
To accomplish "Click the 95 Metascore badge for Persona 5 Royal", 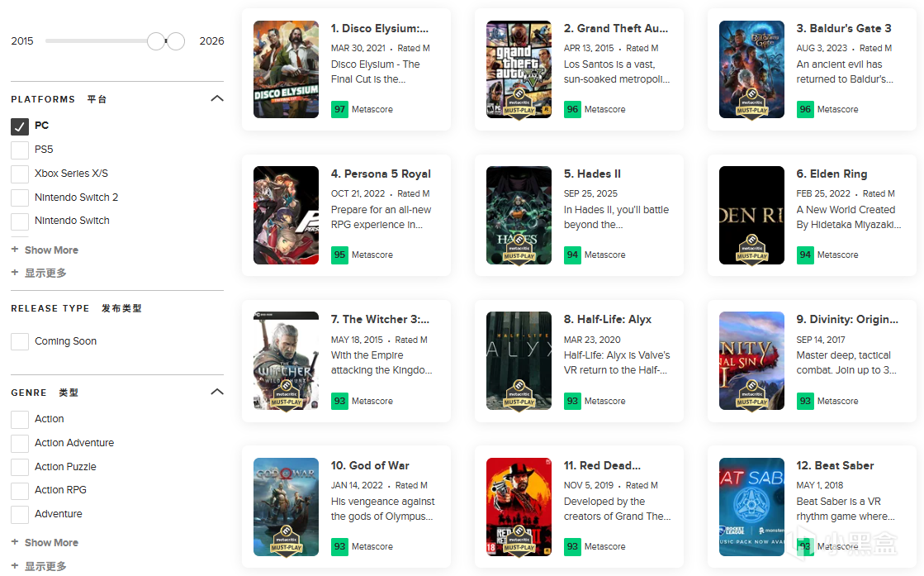I will tap(339, 255).
